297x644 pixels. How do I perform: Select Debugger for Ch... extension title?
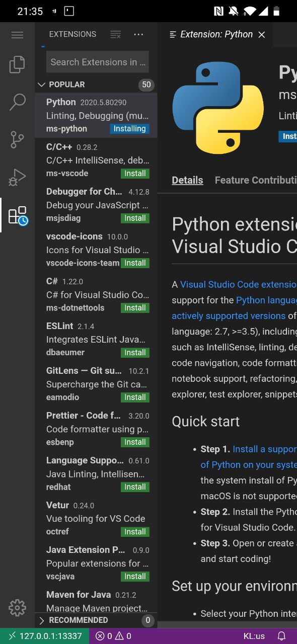pyautogui.click(x=84, y=192)
